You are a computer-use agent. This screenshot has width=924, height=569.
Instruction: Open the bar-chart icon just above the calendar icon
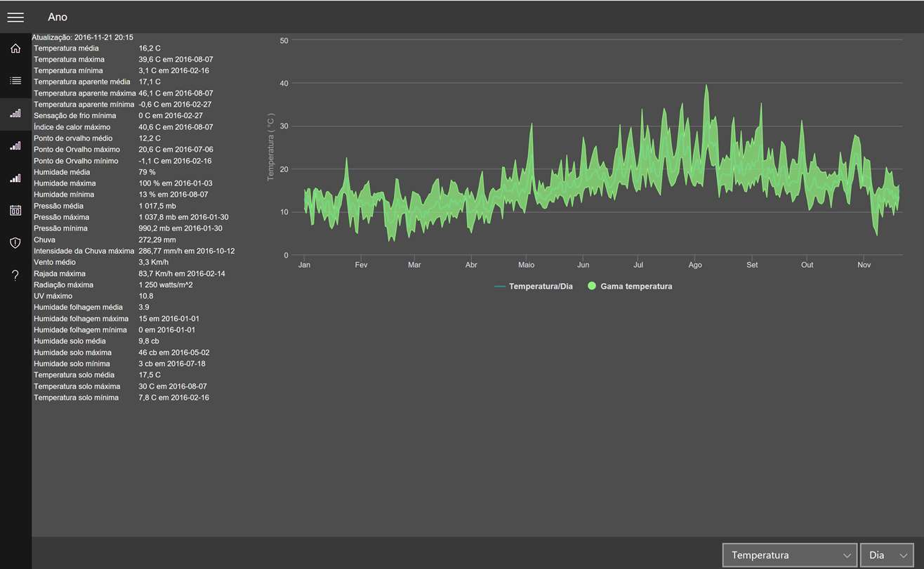click(x=15, y=178)
